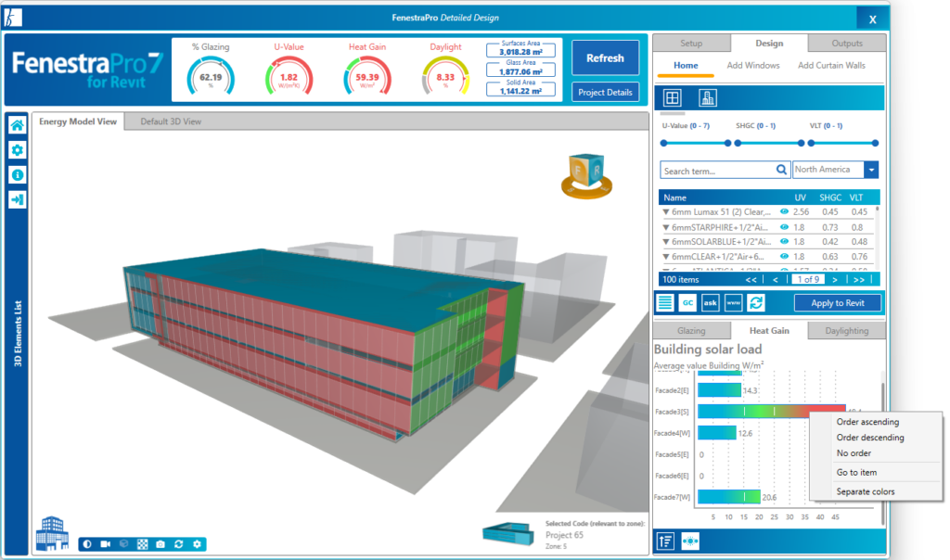Click the video camera icon in the 3D toolbar
The width and height of the screenshot is (950, 560).
(106, 544)
